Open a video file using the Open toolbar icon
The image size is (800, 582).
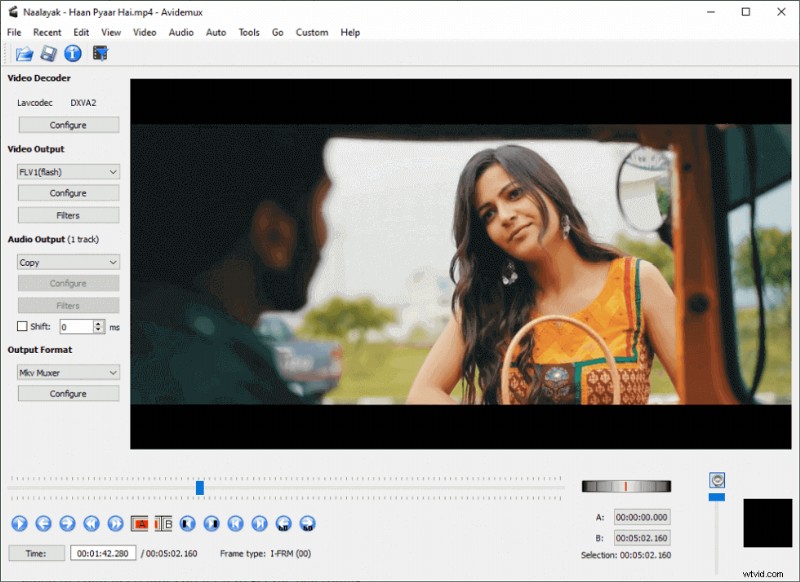click(x=24, y=53)
